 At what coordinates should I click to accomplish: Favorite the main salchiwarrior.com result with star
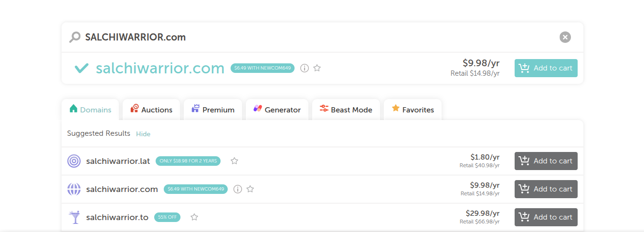tap(317, 68)
